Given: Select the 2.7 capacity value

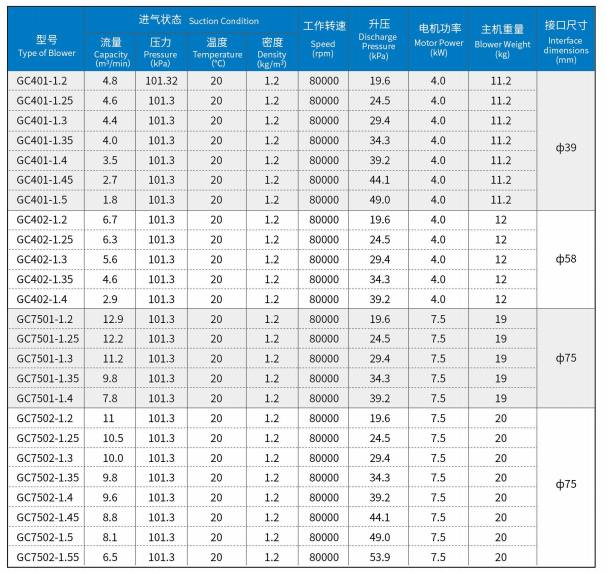Looking at the screenshot, I should [110, 180].
